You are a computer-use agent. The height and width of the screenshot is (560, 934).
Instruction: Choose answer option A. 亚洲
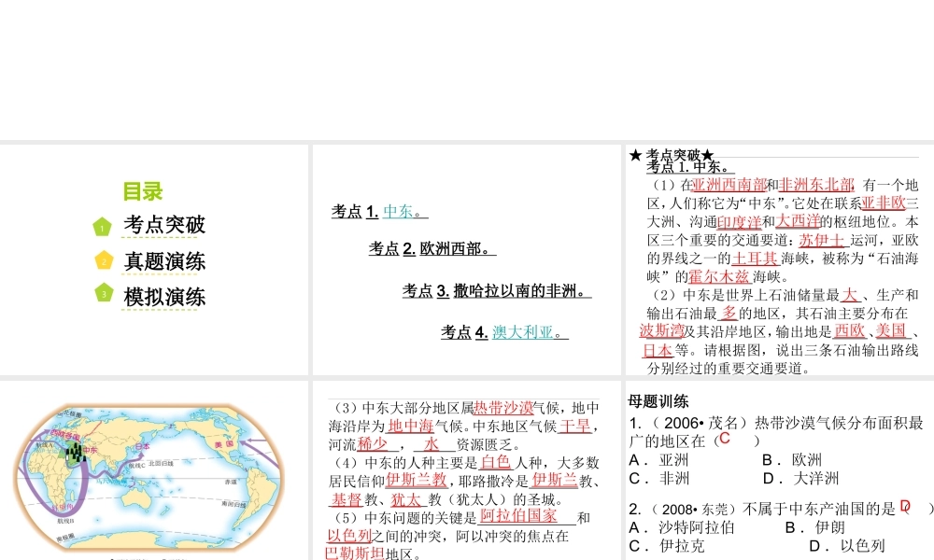point(658,460)
